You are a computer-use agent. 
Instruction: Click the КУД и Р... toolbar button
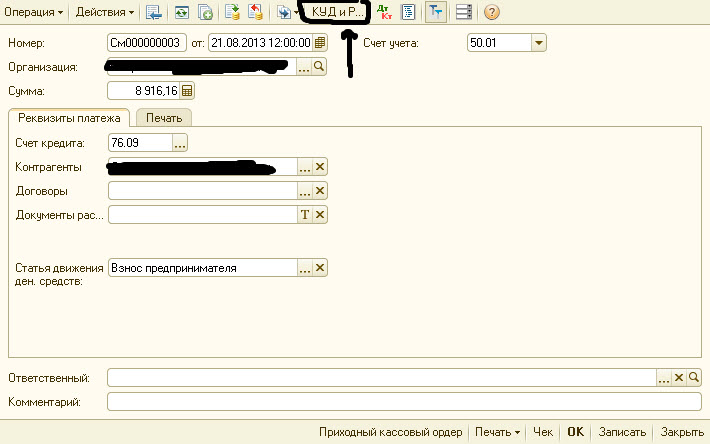pyautogui.click(x=336, y=12)
